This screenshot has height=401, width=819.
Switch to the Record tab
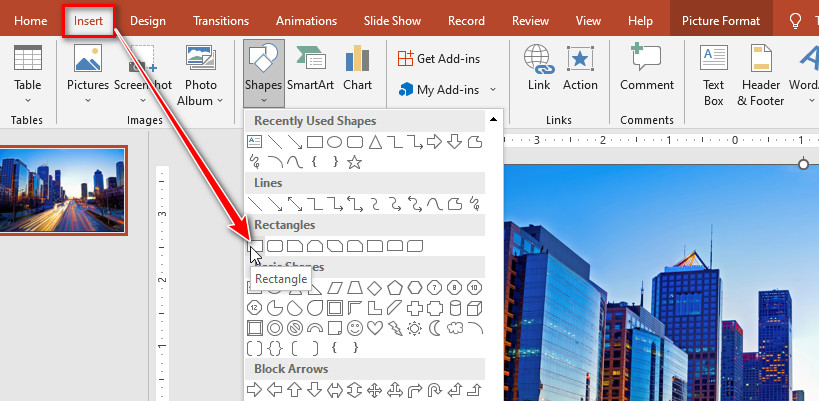[x=466, y=21]
